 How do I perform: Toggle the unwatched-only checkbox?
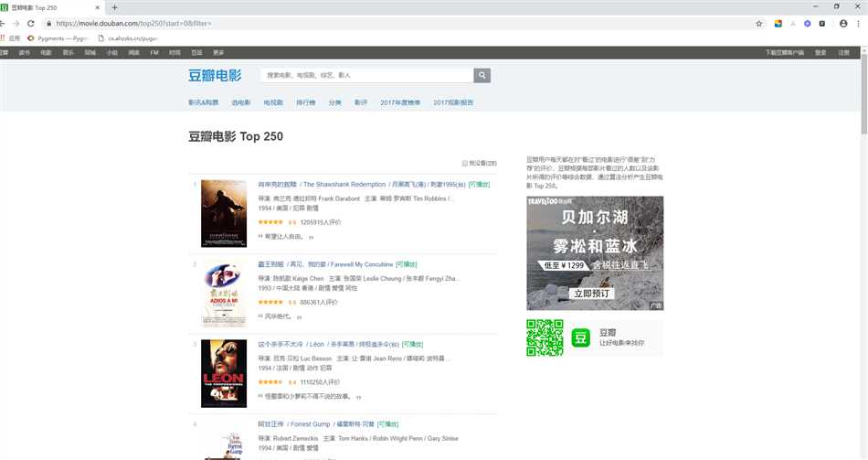pyautogui.click(x=465, y=163)
